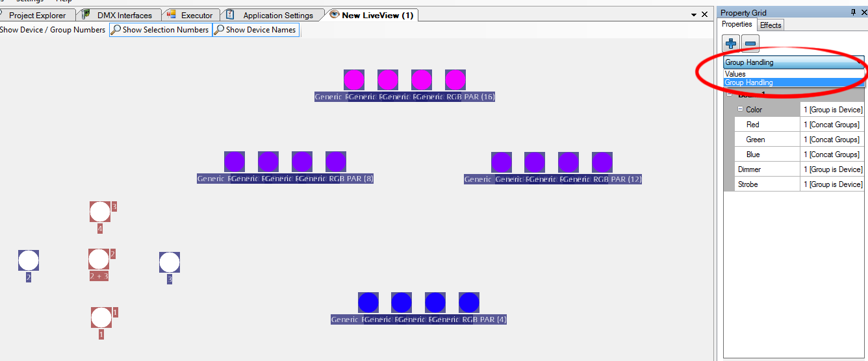Open the Group Handling combo box
Image resolution: width=868 pixels, height=361 pixels.
click(793, 62)
